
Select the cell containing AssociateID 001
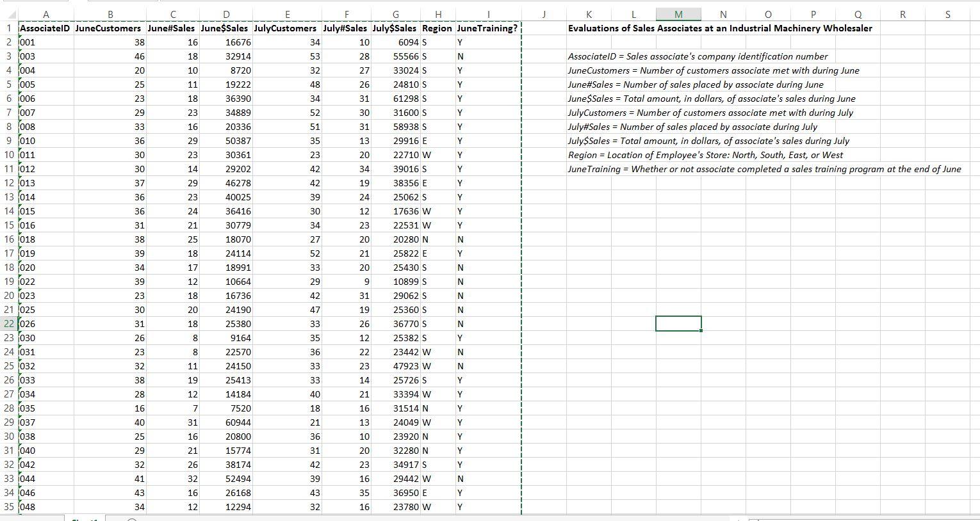(x=45, y=42)
